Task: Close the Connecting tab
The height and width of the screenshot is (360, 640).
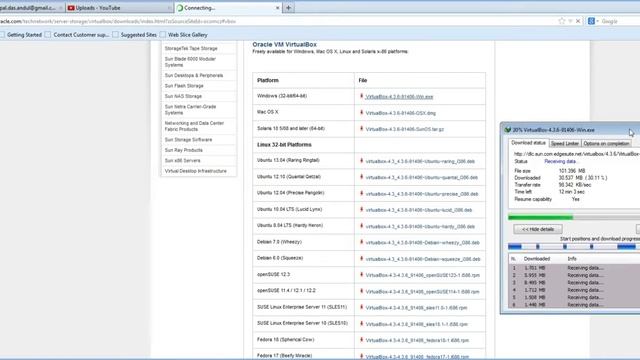Action: point(278,8)
